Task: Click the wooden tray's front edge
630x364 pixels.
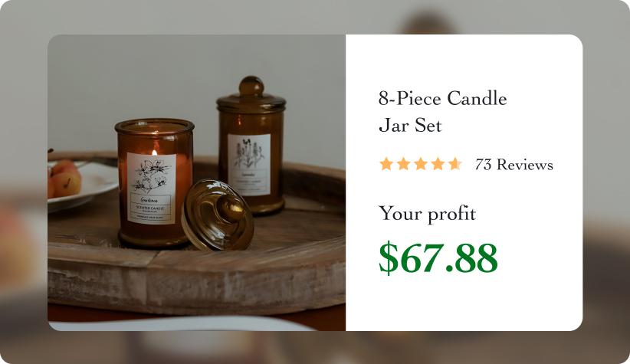Action: click(x=196, y=285)
